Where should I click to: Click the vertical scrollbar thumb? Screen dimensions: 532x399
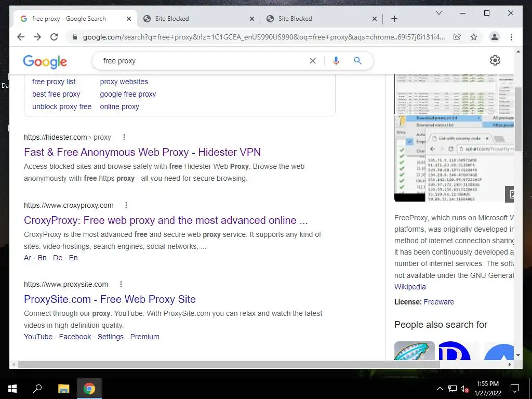(x=518, y=119)
